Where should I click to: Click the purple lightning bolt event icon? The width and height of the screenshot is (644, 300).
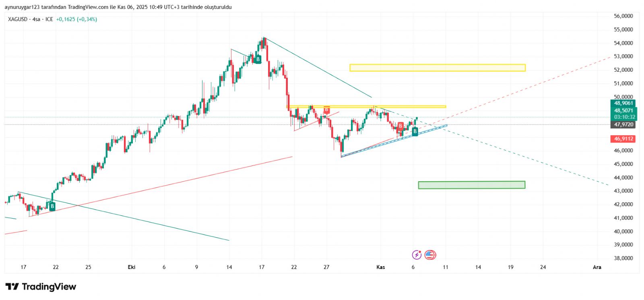[x=417, y=254]
